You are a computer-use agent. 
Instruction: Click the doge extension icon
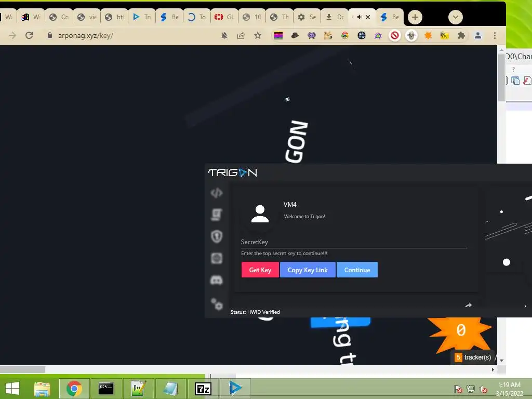pyautogui.click(x=328, y=35)
